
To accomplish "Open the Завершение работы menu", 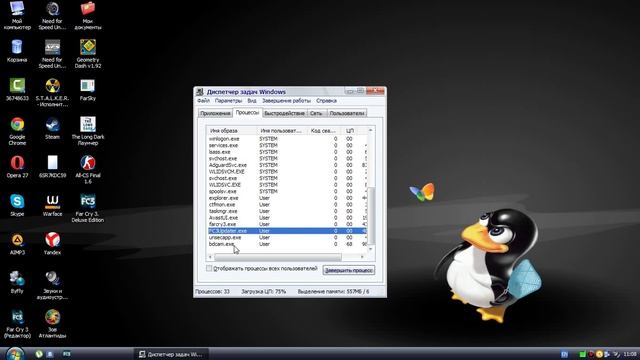I will pyautogui.click(x=286, y=100).
